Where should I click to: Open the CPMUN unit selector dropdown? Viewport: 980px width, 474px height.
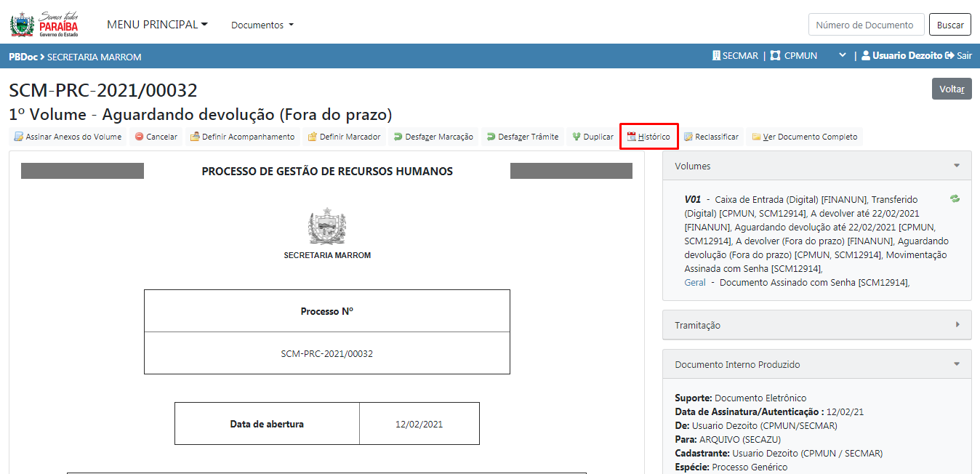tap(843, 55)
